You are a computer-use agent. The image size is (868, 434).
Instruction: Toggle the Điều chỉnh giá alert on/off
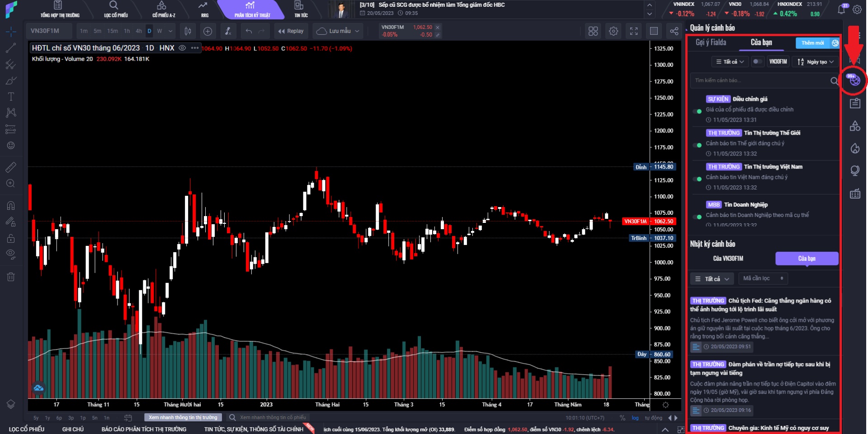point(698,111)
